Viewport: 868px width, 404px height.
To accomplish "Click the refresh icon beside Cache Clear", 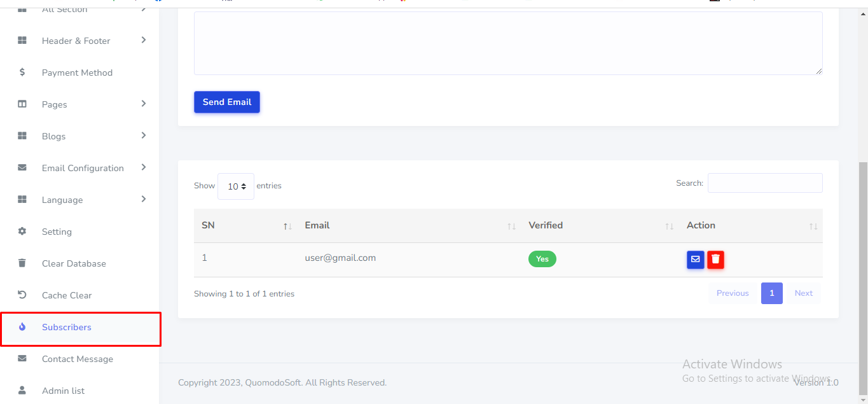I will (x=22, y=295).
